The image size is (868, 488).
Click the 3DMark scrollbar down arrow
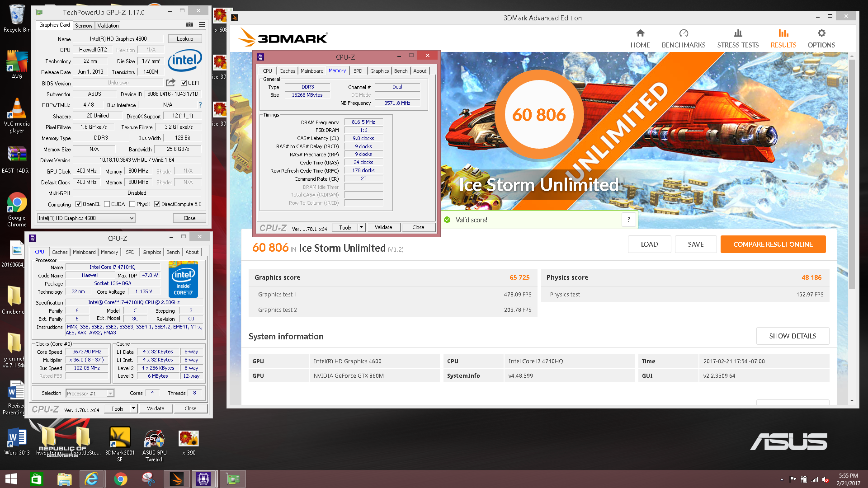tap(852, 401)
